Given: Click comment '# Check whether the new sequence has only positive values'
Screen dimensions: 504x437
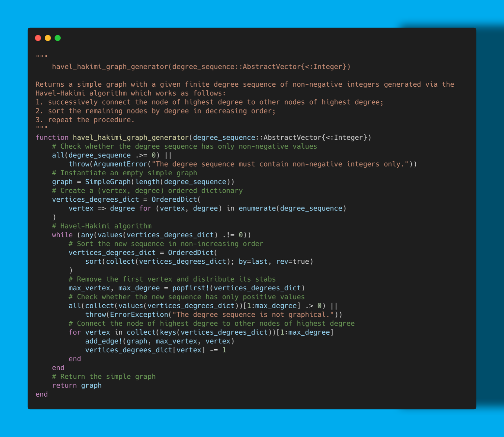Looking at the screenshot, I should [187, 297].
